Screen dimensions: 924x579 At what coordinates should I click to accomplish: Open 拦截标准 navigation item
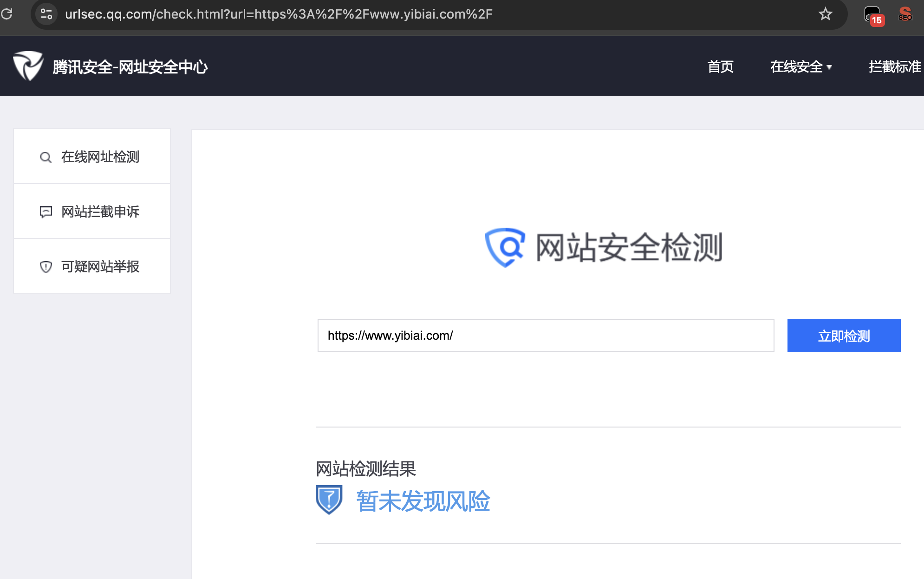894,67
